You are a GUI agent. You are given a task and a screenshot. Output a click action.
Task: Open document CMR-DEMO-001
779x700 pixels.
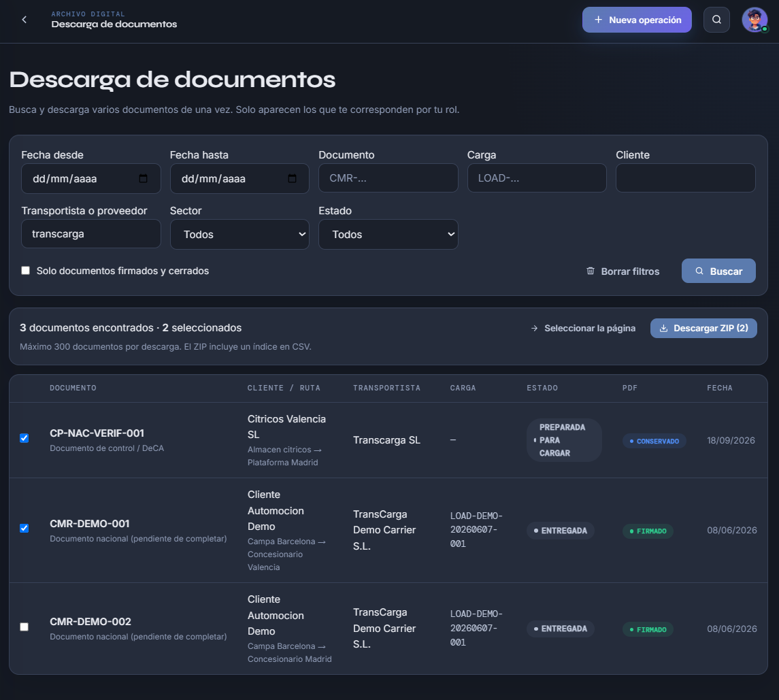[x=89, y=524]
